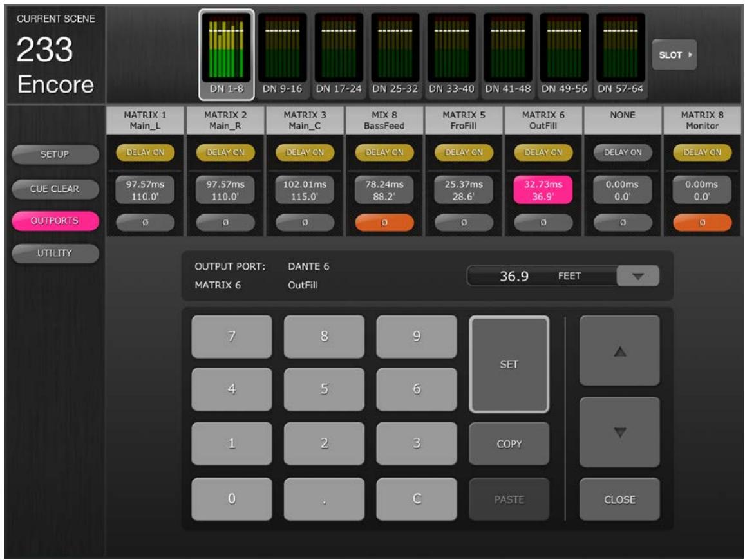Tap keypad digit 3
745x560 pixels.
tap(417, 443)
